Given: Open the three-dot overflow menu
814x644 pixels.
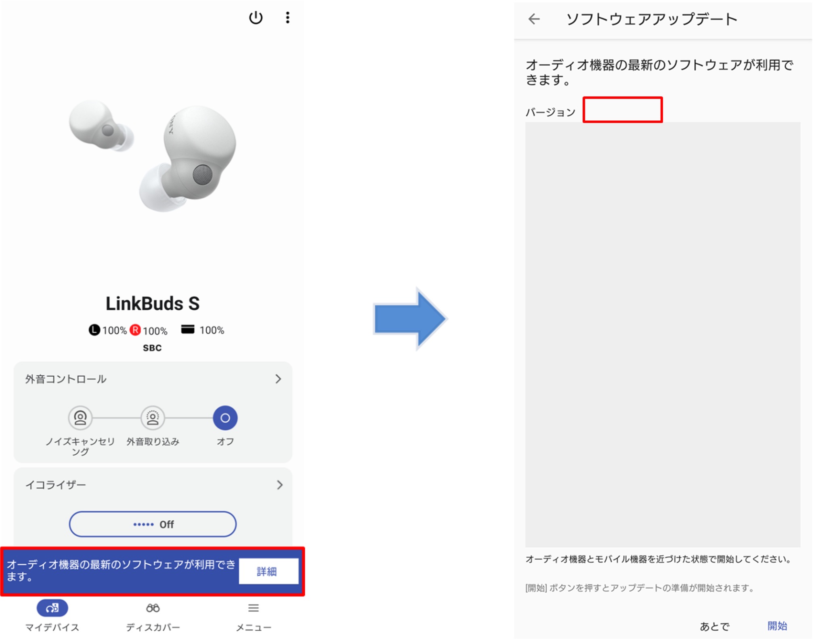Looking at the screenshot, I should (x=287, y=18).
